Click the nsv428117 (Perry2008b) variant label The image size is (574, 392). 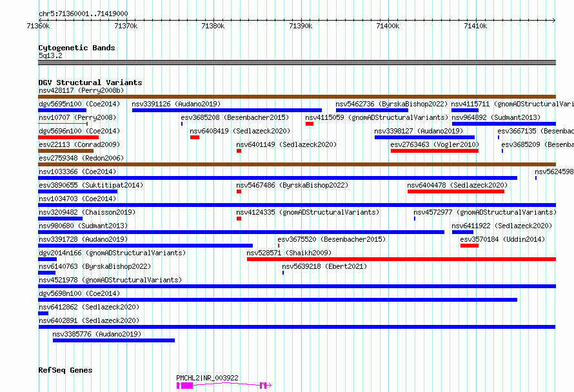(81, 90)
